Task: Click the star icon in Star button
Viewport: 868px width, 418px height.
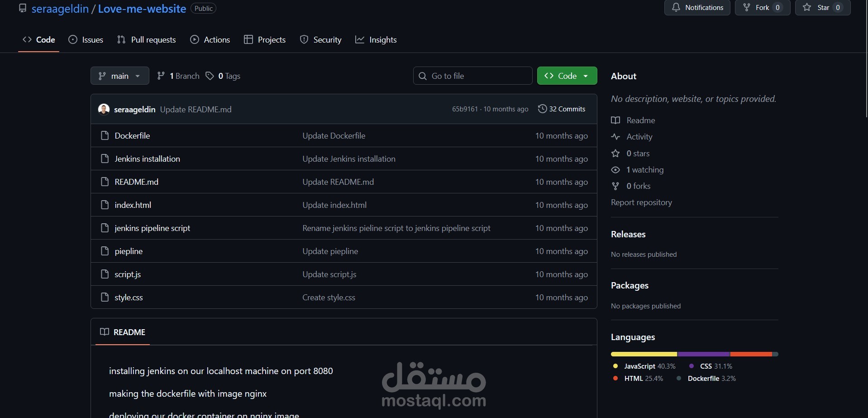Action: [x=807, y=7]
